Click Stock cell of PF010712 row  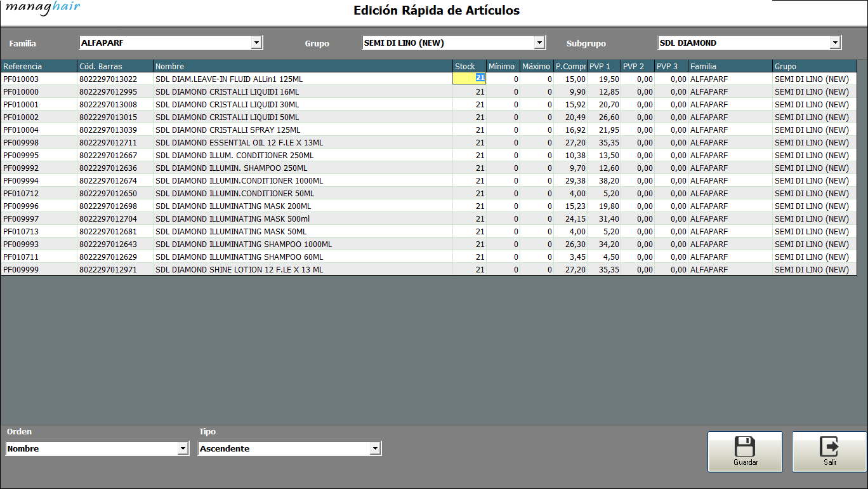coord(469,193)
